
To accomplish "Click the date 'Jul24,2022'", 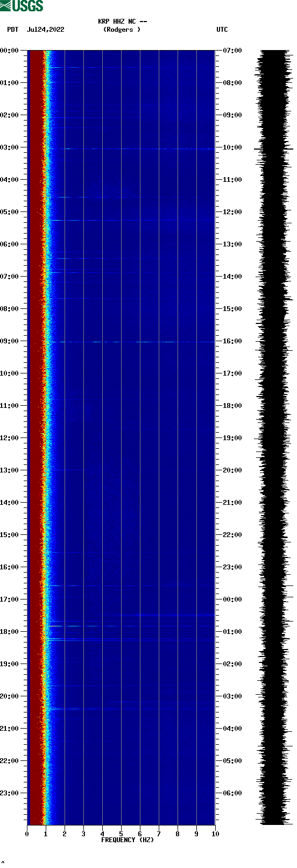I will [x=45, y=30].
